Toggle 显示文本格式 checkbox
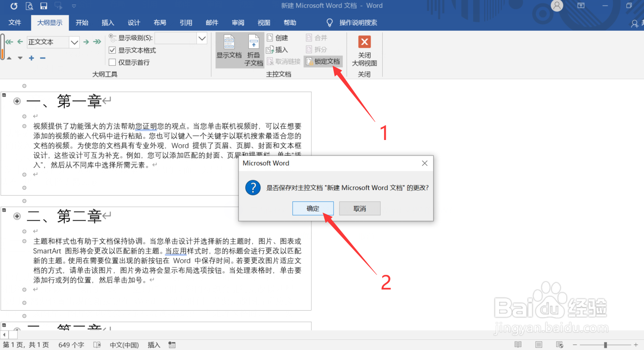The width and height of the screenshot is (644, 350). [x=112, y=50]
